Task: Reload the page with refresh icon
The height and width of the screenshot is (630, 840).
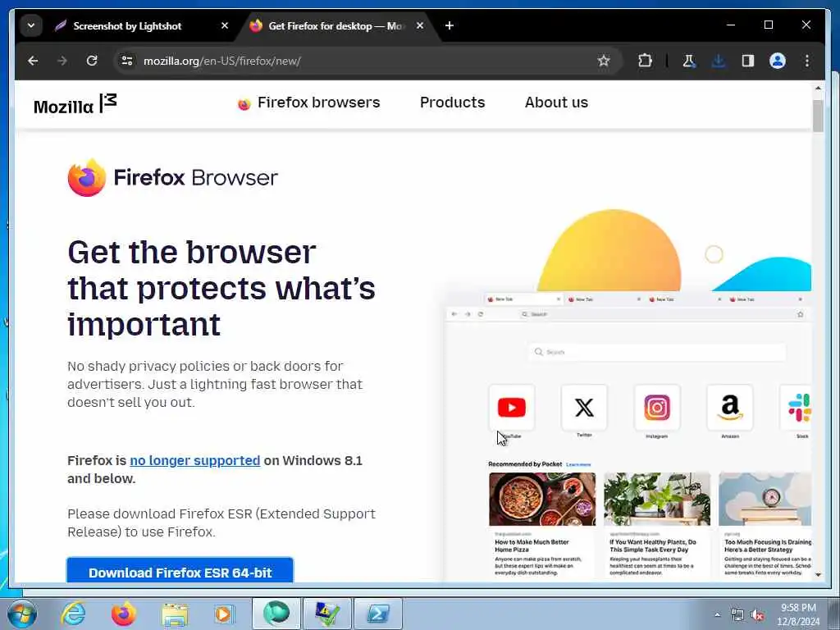Action: click(x=92, y=61)
